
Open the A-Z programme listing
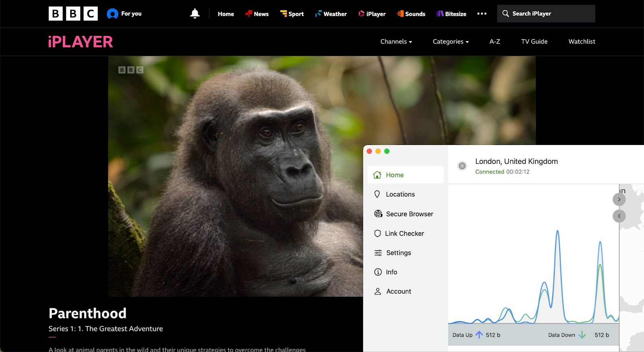495,41
